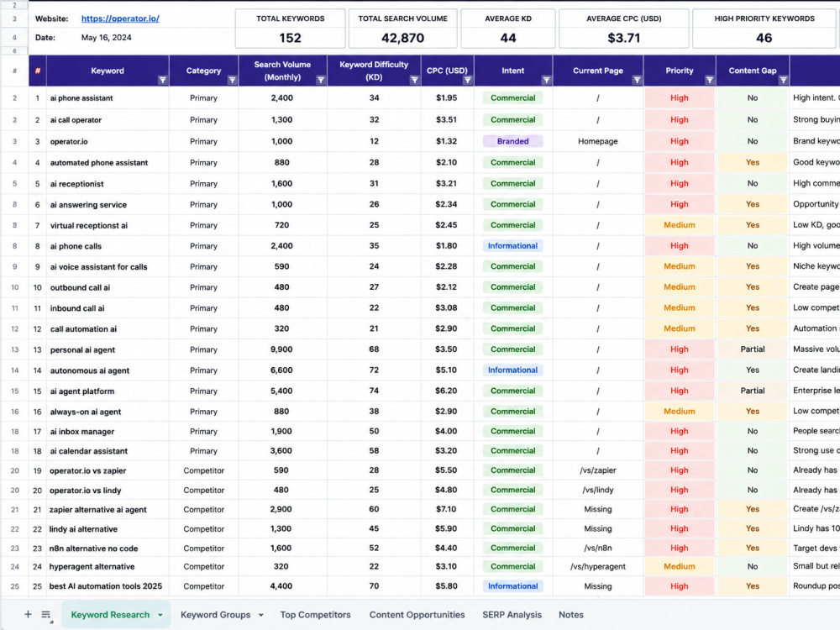840x630 pixels.
Task: Open the Current Page column filter
Action: 637,81
